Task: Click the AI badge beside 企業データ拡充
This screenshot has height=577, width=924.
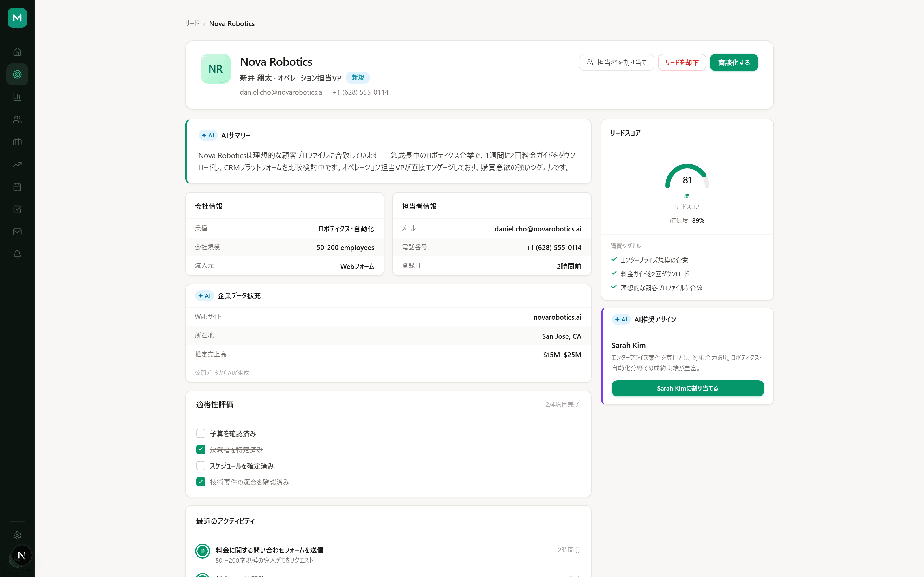Action: [x=204, y=296]
